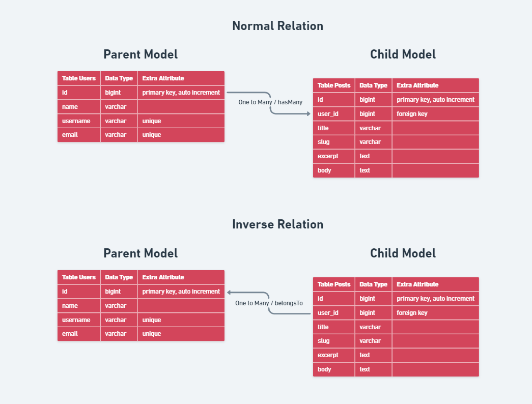The height and width of the screenshot is (404, 532).
Task: Click 'foreign key' cell in the Inverse Relation Posts table
Action: (412, 313)
